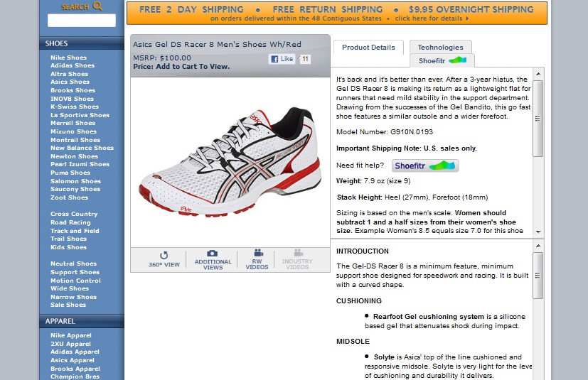The image size is (588, 380).
Task: Open Kids Shoes category
Action: tap(69, 248)
